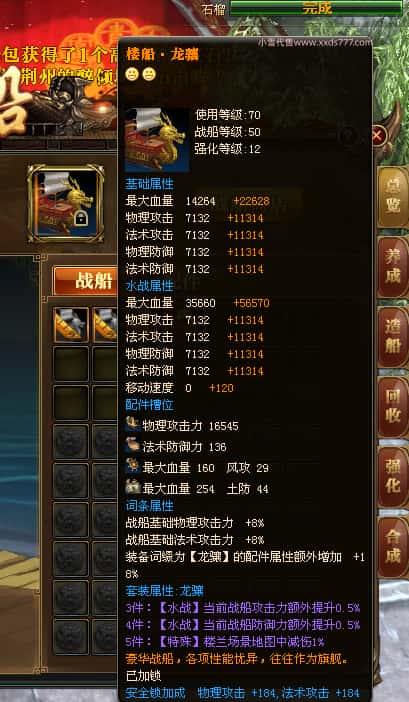Select first warship slot in grid
The width and height of the screenshot is (409, 702).
point(71,325)
